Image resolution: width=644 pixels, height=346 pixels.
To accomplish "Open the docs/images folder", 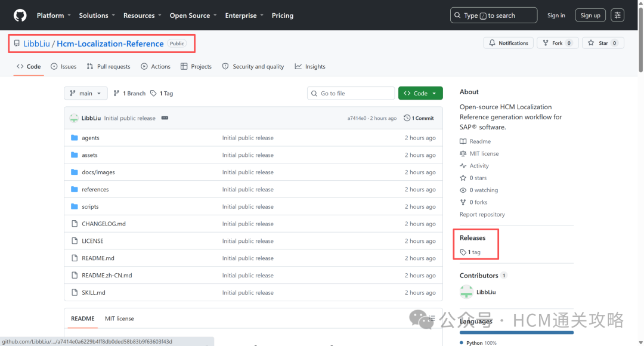I will [98, 172].
